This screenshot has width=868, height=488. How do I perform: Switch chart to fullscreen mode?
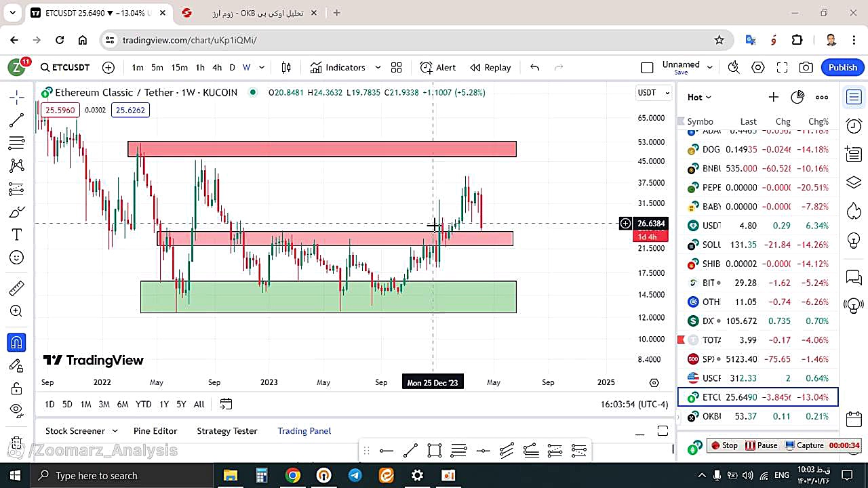[x=782, y=67]
